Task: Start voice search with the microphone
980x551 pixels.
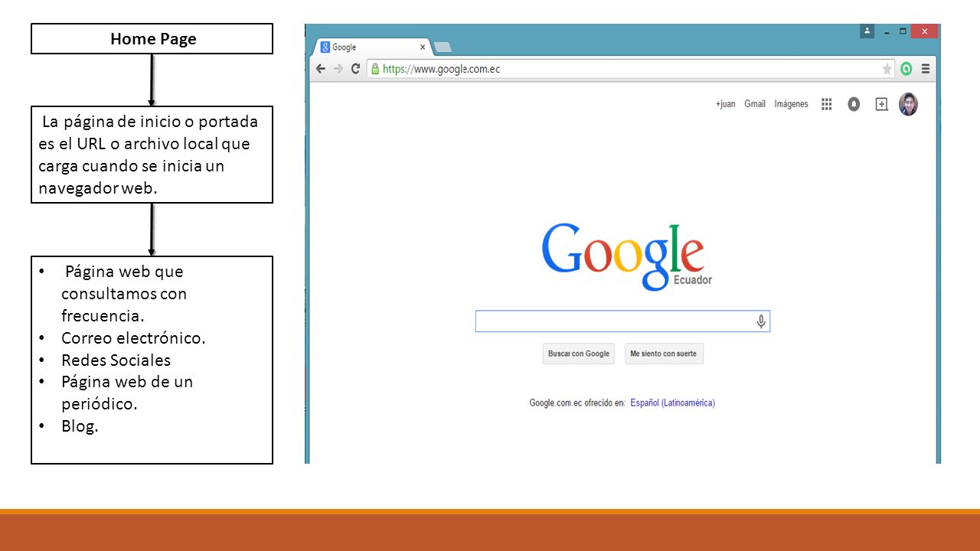Action: [x=761, y=321]
